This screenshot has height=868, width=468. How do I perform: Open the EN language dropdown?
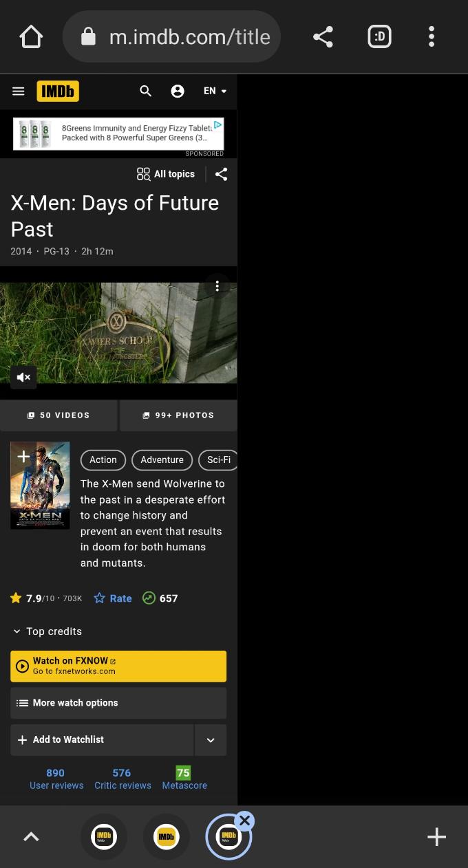(x=215, y=91)
